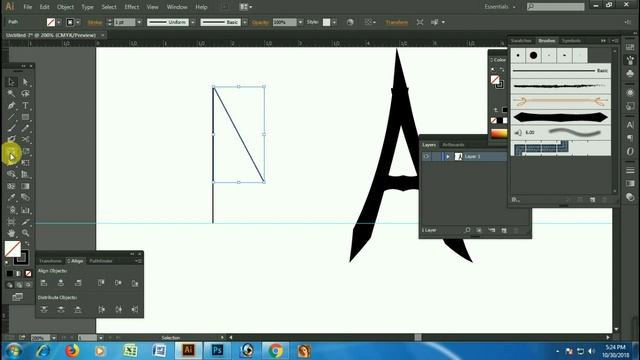The image size is (640, 360).
Task: Switch to the Artboards tab
Action: click(453, 145)
